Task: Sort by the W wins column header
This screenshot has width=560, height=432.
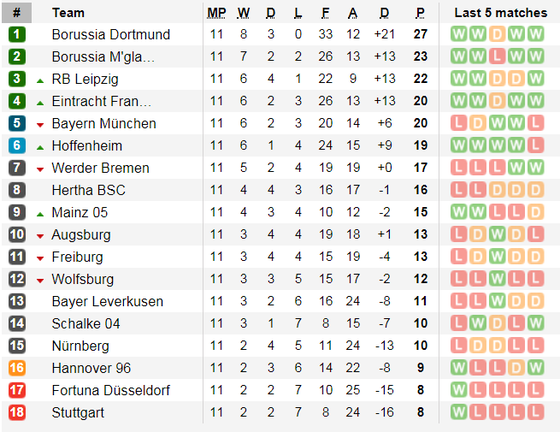Action: coord(244,13)
